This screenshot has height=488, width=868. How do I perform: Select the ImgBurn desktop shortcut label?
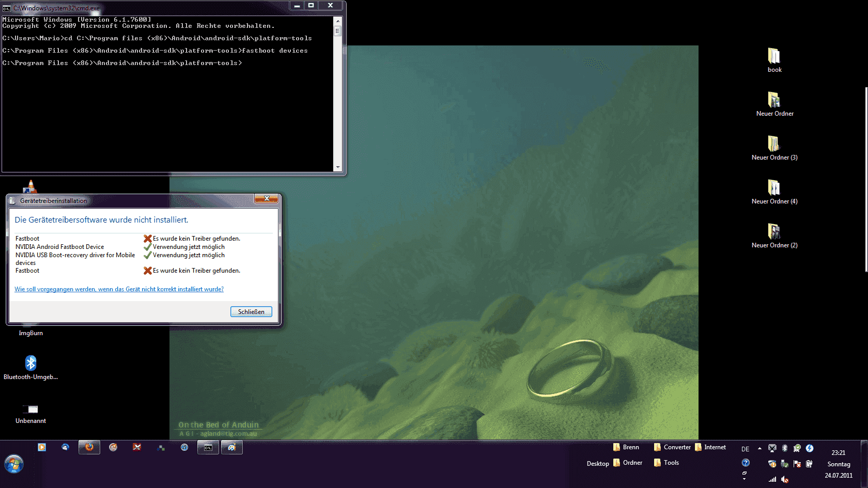(x=31, y=333)
